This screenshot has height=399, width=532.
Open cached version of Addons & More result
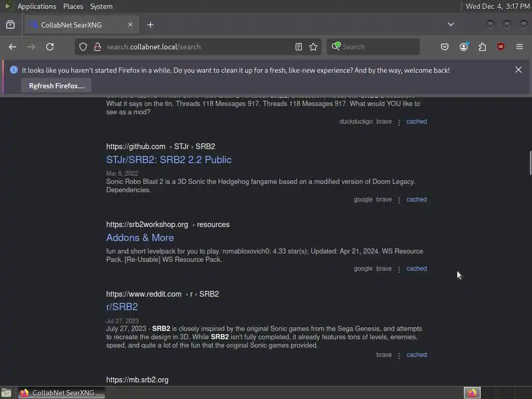(417, 269)
